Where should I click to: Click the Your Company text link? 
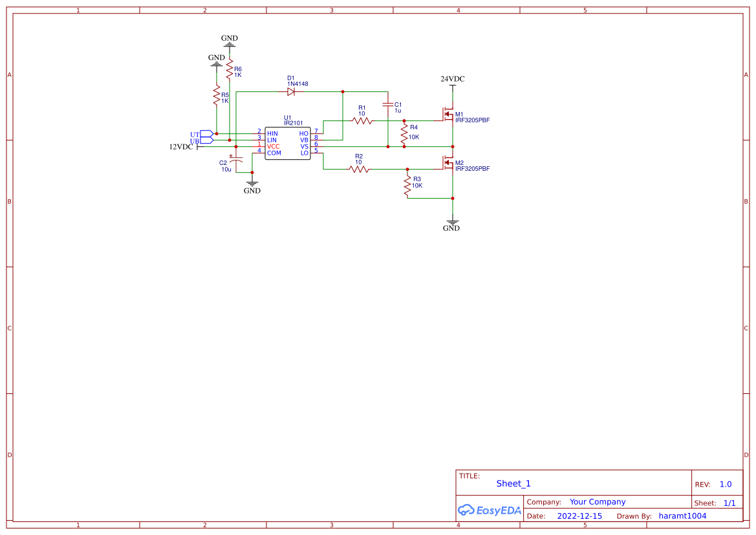coord(597,501)
